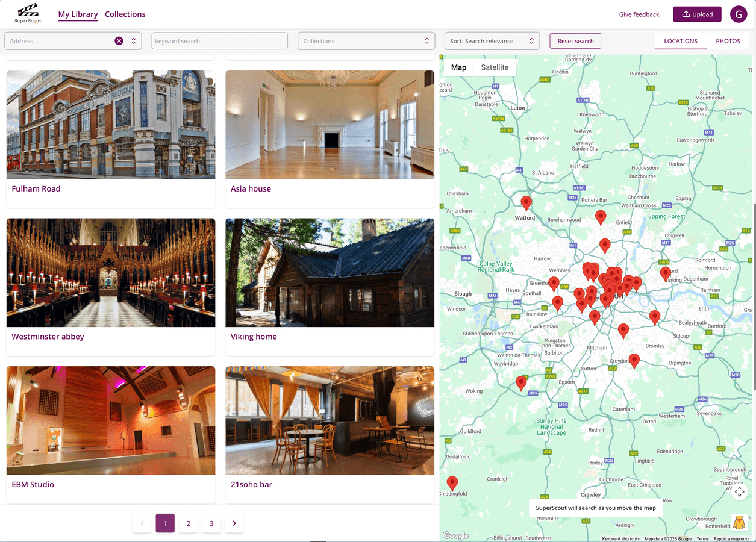This screenshot has height=542, width=756.
Task: Go to results page 3
Action: [x=211, y=523]
